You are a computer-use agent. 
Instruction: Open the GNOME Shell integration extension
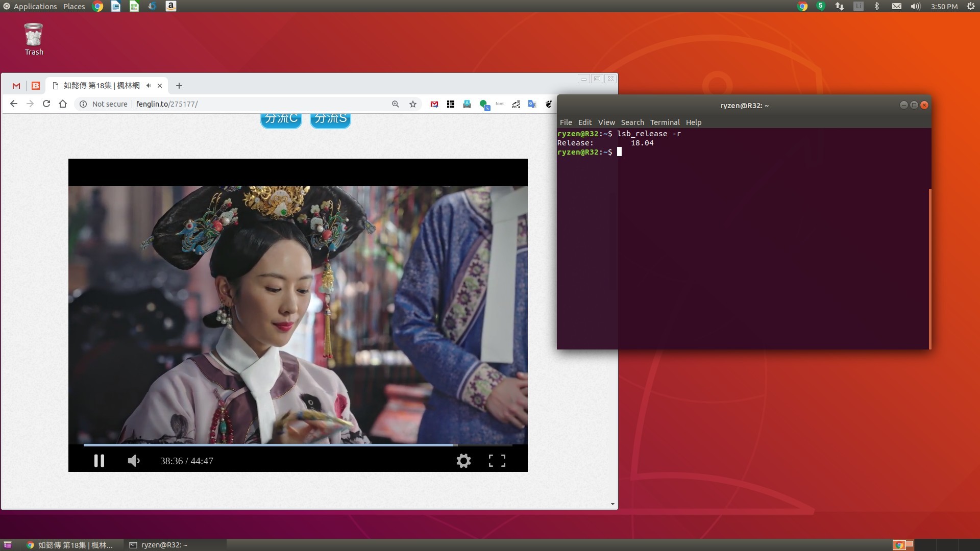point(549,104)
